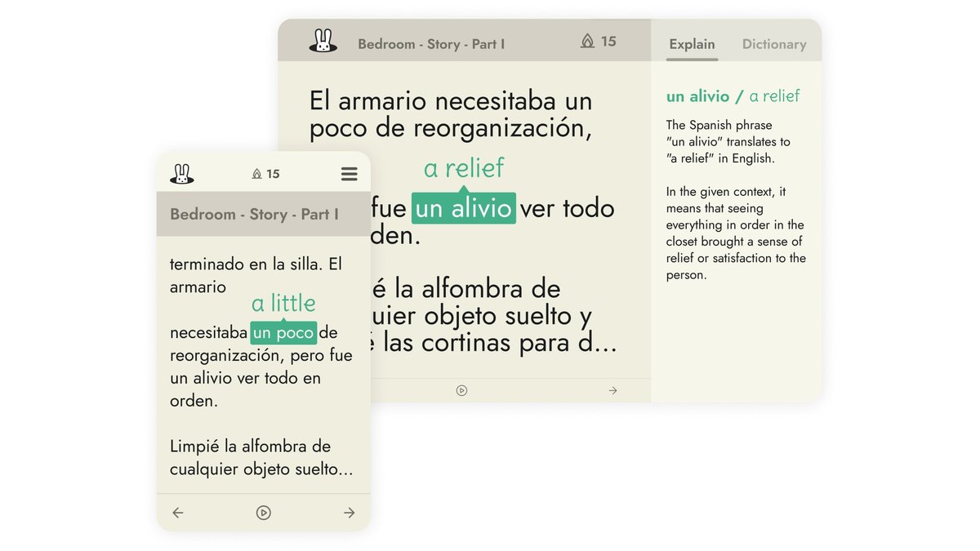Click the "a relief" translation tooltip

[x=464, y=168]
